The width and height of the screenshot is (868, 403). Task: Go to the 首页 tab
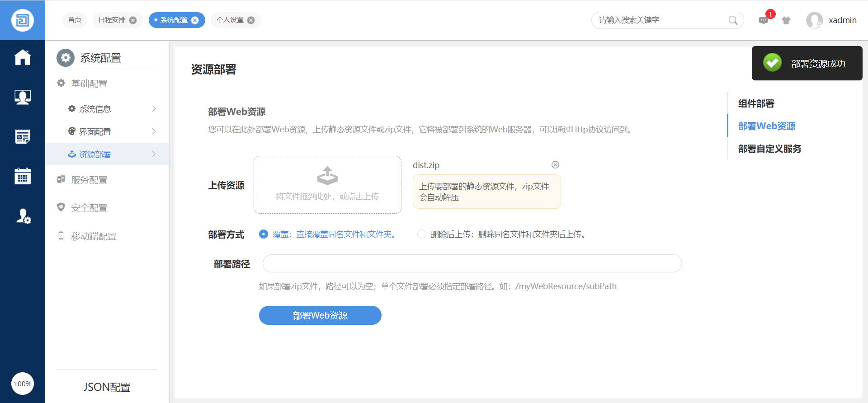[75, 20]
